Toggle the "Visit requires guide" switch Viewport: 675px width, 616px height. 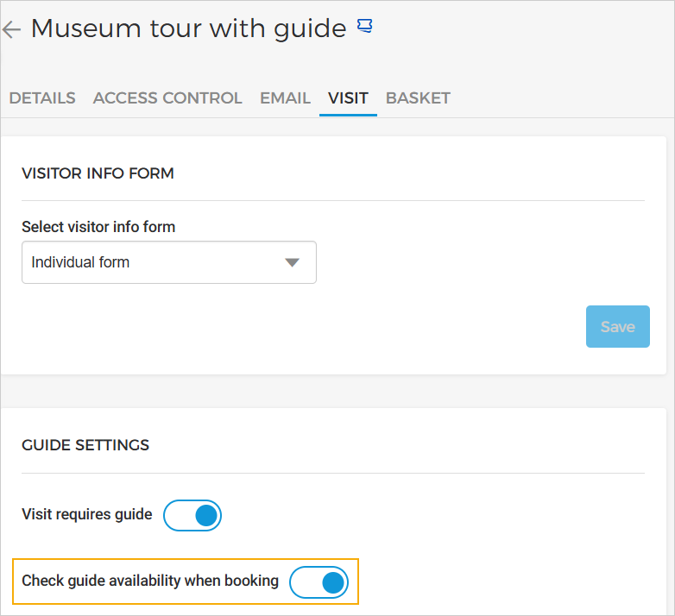pos(192,515)
